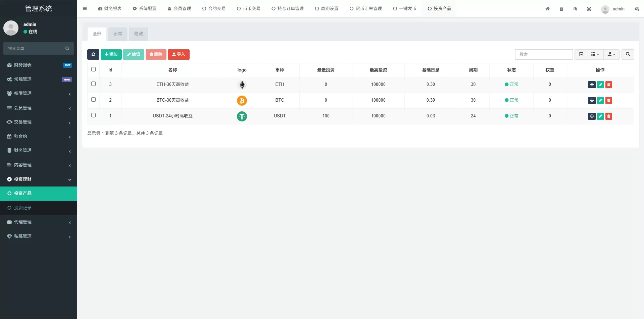The width and height of the screenshot is (644, 319).
Task: Delete the USDT-24小时高收益 row using trash icon
Action: pyautogui.click(x=609, y=116)
